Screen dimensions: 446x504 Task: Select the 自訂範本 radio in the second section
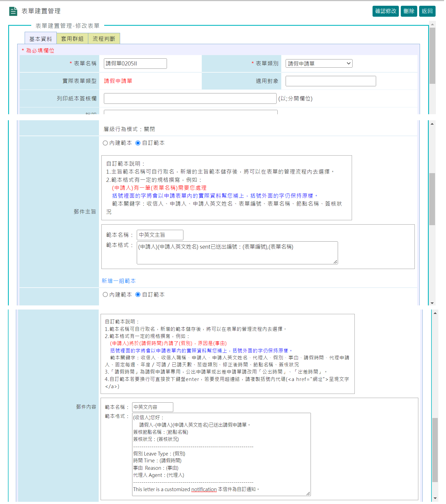click(x=138, y=294)
